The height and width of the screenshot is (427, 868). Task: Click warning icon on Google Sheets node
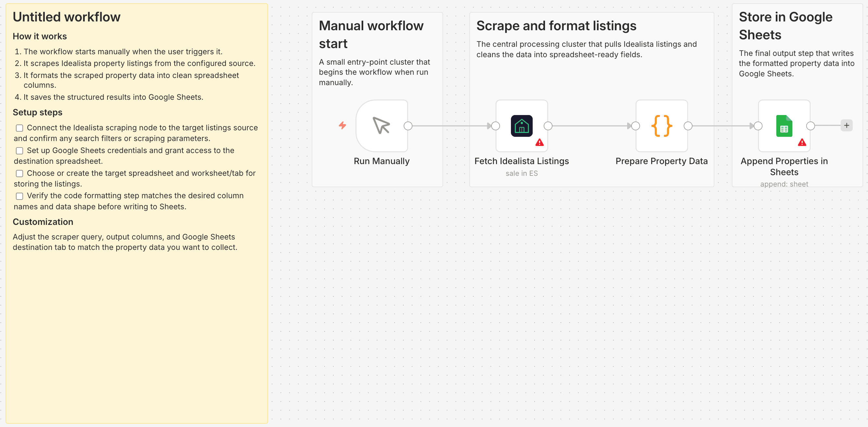click(x=802, y=142)
